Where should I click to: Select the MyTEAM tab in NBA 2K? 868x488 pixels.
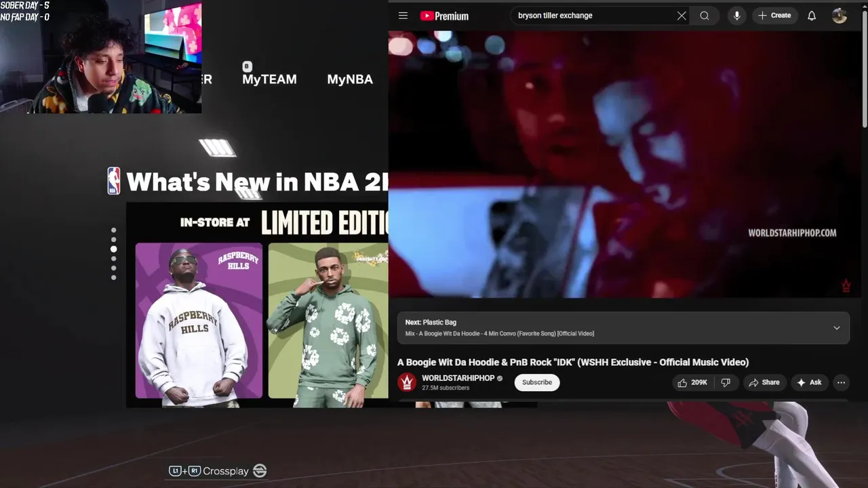coord(269,79)
